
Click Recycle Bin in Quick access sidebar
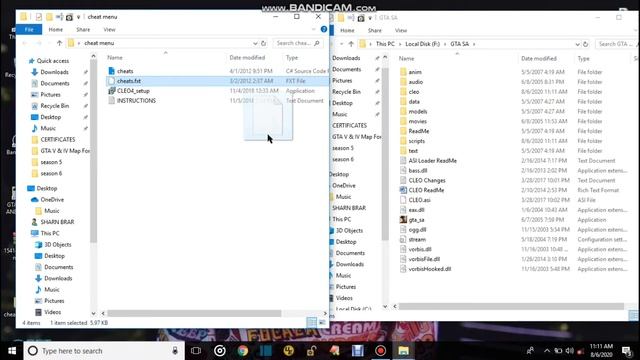coord(54,106)
